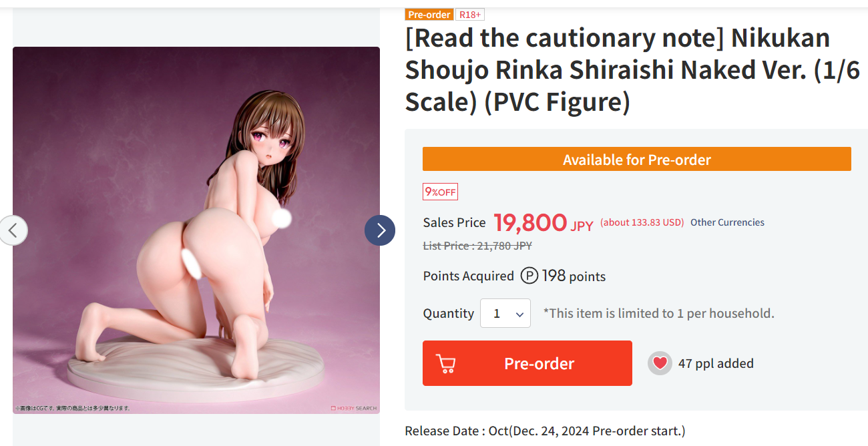Click the next image arrow
The width and height of the screenshot is (868, 446).
click(x=379, y=230)
